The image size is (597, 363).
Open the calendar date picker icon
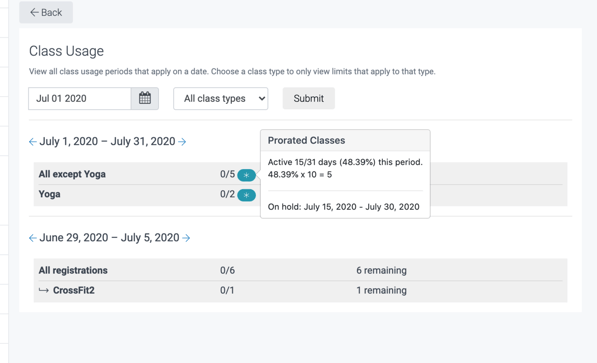[145, 98]
